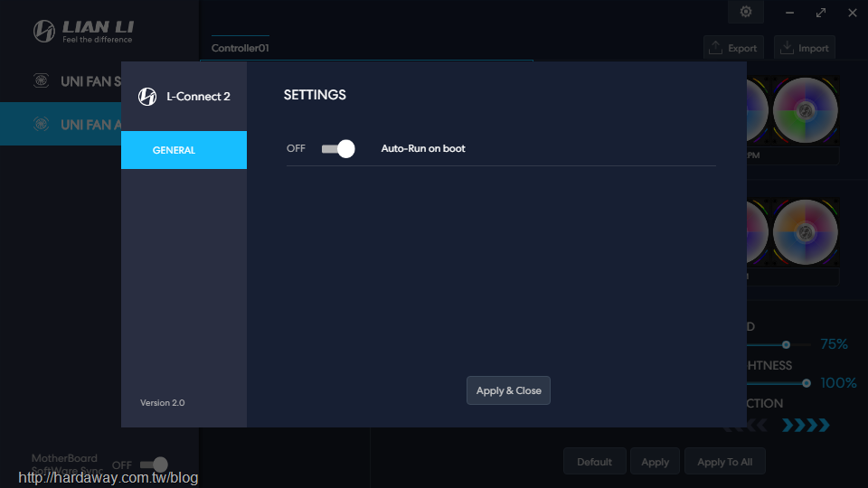Click the Default button
This screenshot has height=488, width=868.
tap(595, 462)
